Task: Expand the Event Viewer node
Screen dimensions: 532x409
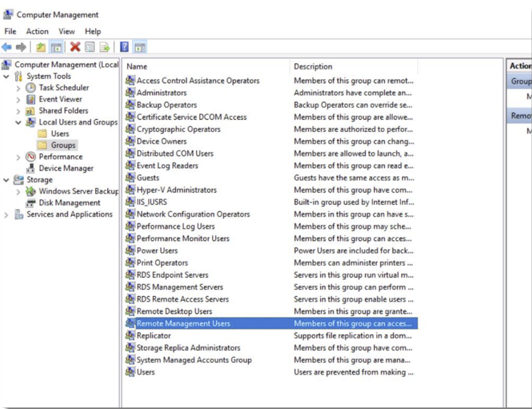Action: [18, 100]
